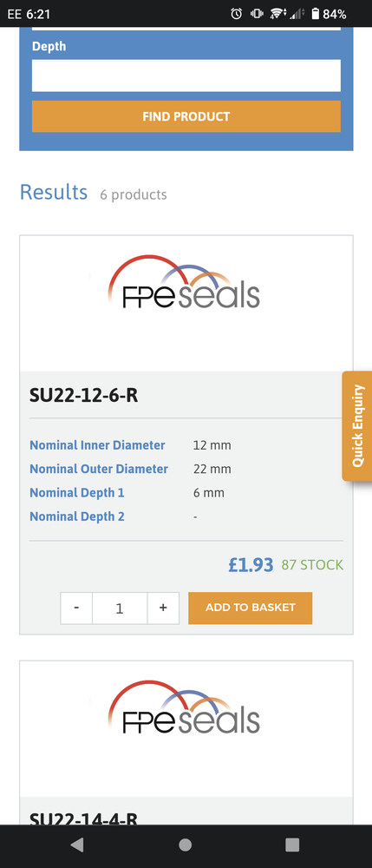Open the SU22-14-4-R product title

pyautogui.click(x=83, y=819)
